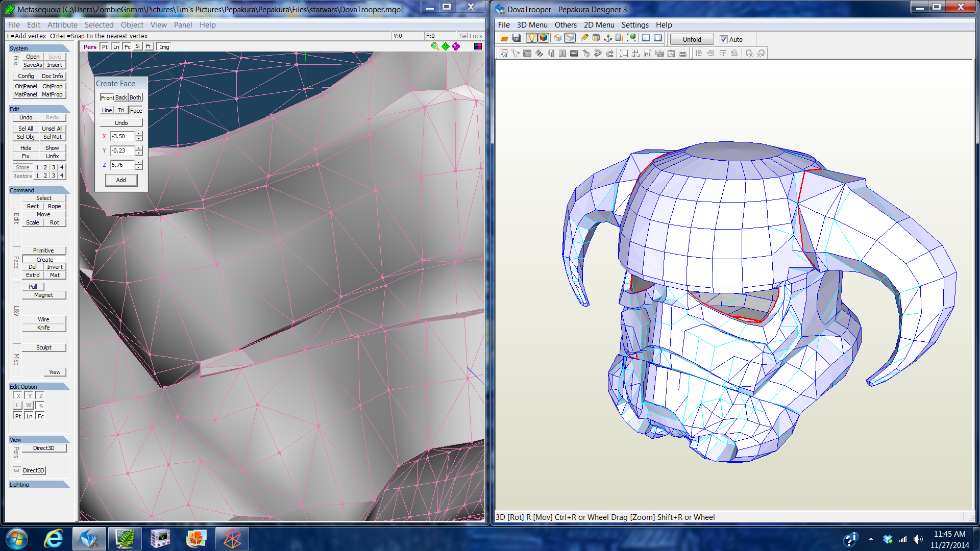Select two-pane window layout icon

(646, 38)
